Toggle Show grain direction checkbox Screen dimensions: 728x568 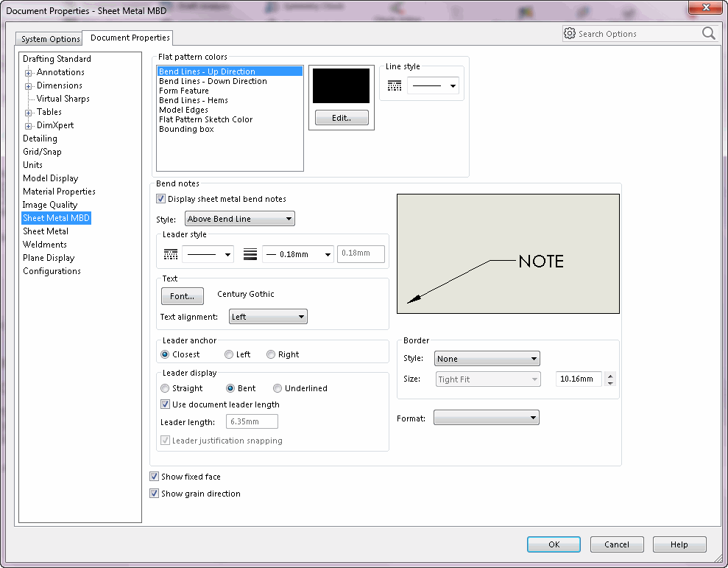(x=154, y=494)
